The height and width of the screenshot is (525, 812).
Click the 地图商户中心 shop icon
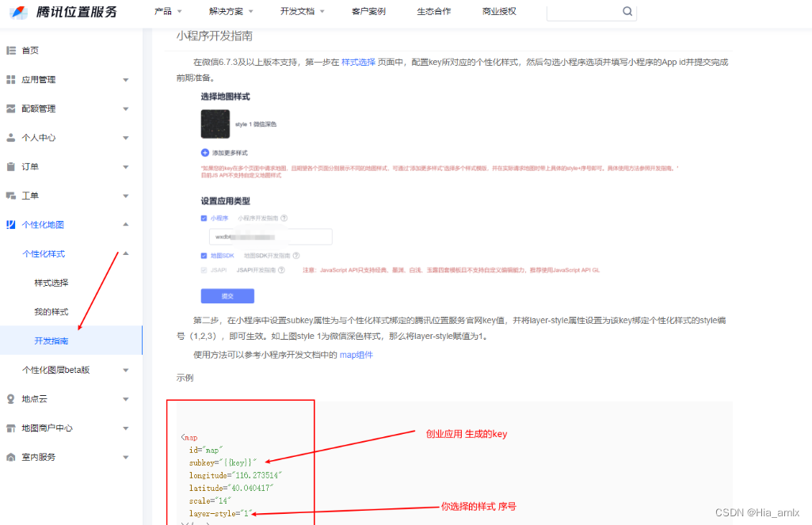click(x=11, y=428)
